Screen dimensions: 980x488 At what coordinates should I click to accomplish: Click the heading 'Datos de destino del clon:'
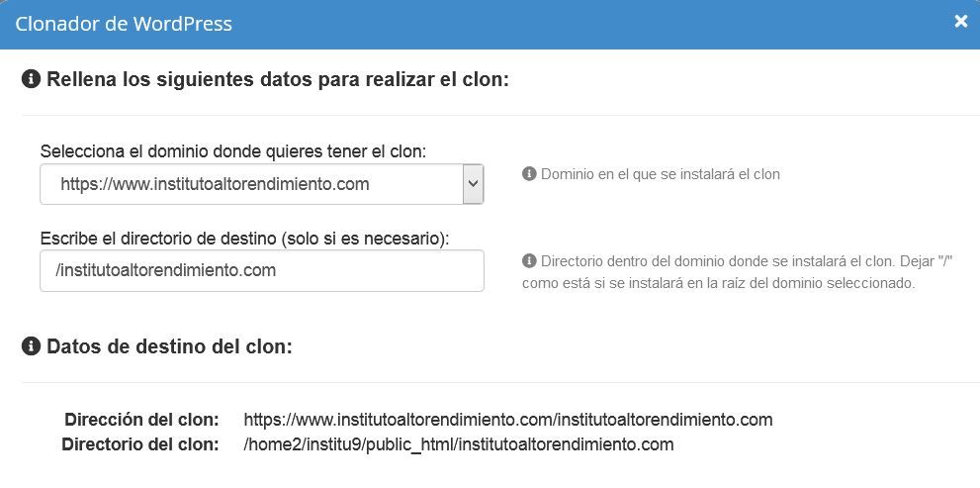169,346
